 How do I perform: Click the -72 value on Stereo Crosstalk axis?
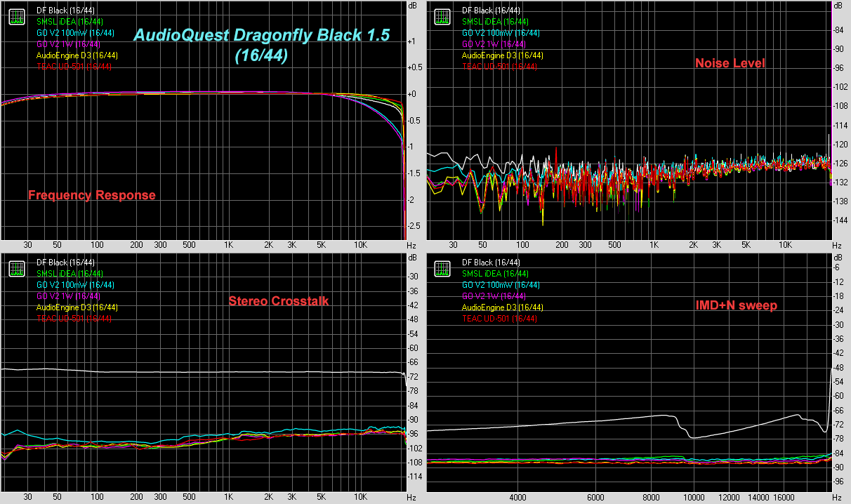point(414,376)
